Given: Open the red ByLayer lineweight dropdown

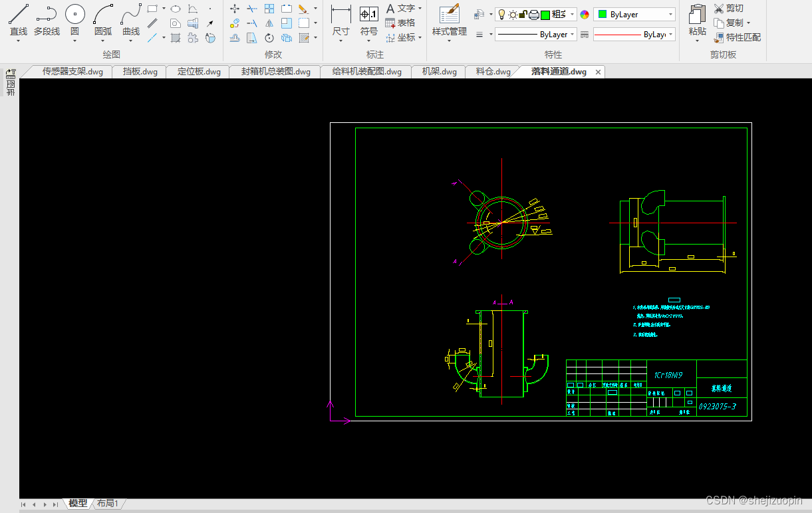Looking at the screenshot, I should 634,35.
